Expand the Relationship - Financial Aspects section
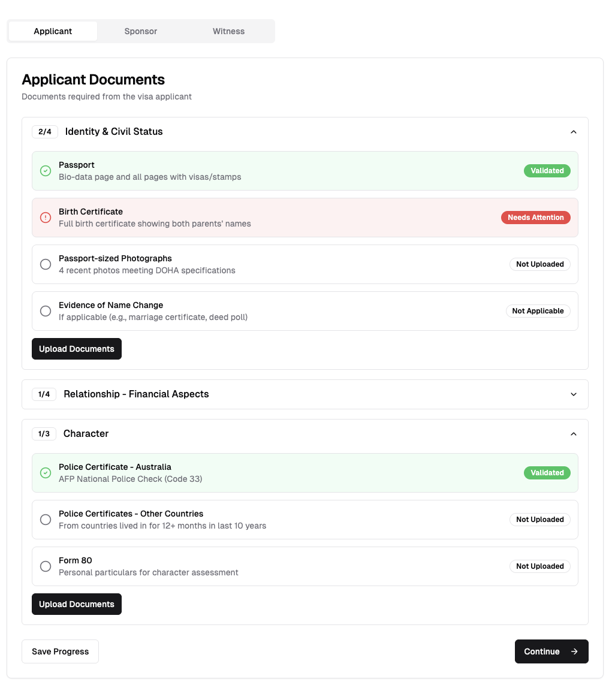Viewport: 615px width, 700px height. click(x=573, y=394)
